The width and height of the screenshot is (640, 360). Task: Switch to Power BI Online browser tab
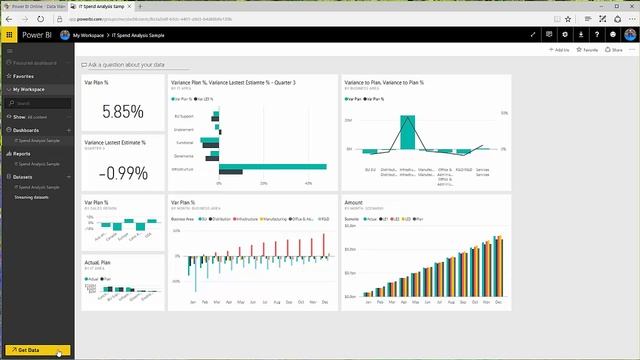click(x=34, y=7)
